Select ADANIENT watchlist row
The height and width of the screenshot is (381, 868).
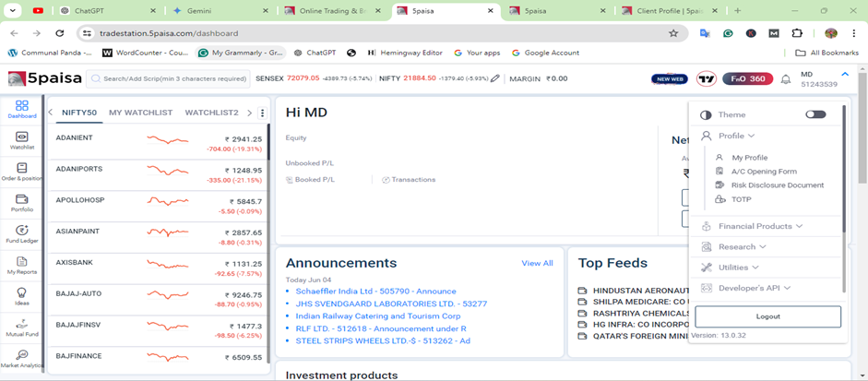(157, 143)
